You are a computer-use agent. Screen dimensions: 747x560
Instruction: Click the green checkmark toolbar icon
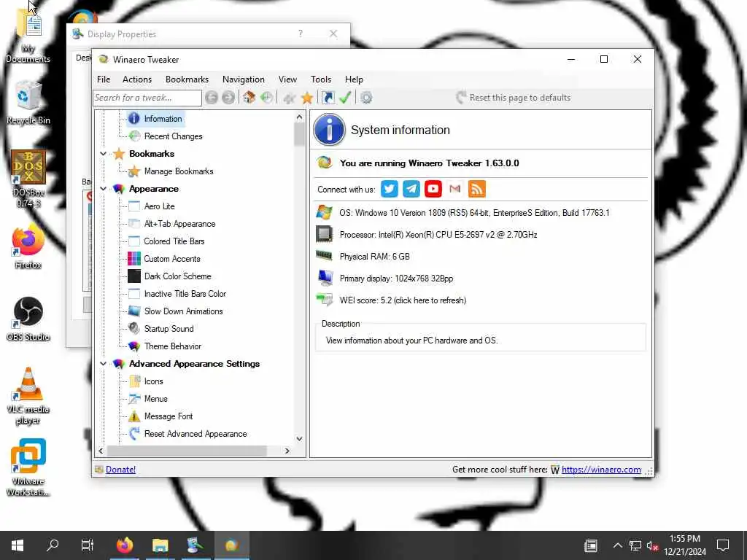[345, 98]
